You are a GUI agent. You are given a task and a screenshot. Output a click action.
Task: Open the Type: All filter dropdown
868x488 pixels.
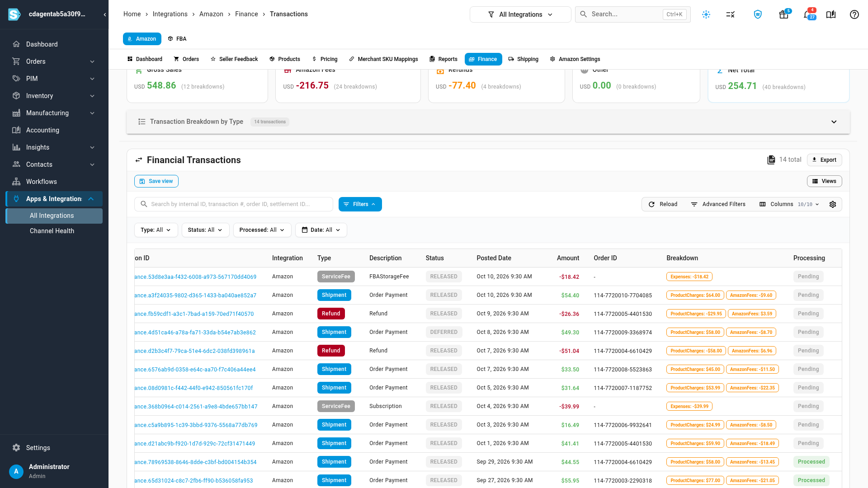[156, 230]
